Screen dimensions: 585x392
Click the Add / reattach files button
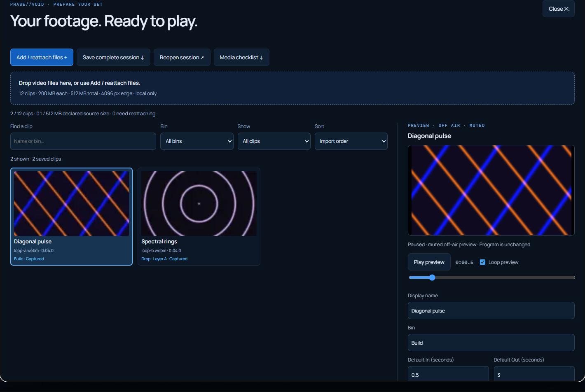[42, 57]
